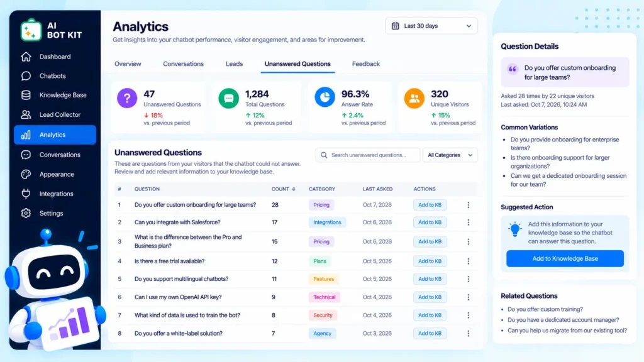This screenshot has width=644, height=362.
Task: Click the LAST ASKED column header
Action: coord(377,189)
